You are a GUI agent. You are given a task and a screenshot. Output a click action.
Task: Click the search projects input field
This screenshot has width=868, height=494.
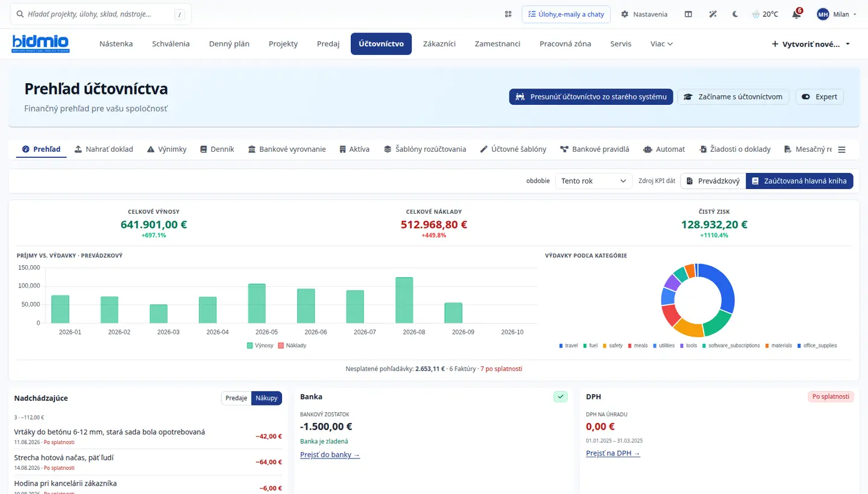101,14
